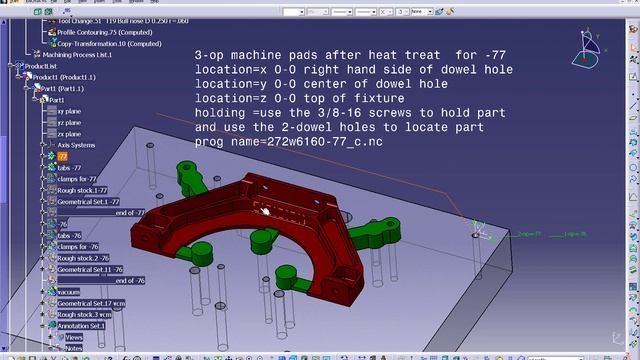Viewport: 640px width, 360px height.
Task: Select Part1 (Part1.1) instance node
Action: pyautogui.click(x=62, y=89)
